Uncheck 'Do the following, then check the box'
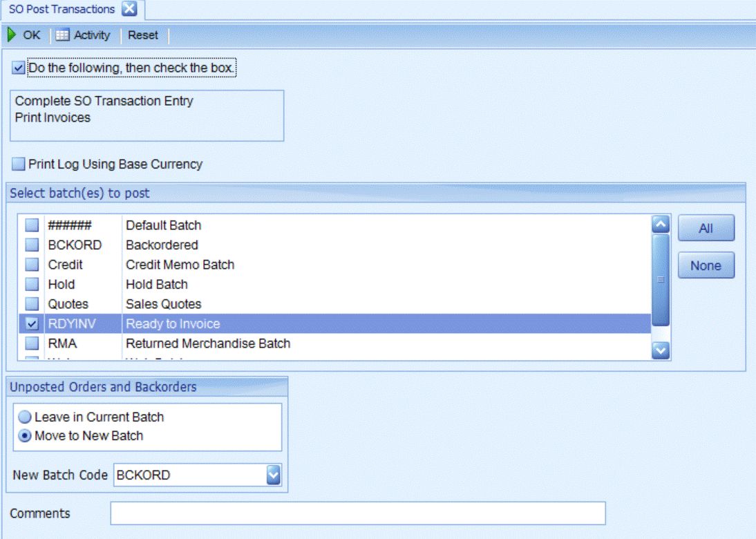This screenshot has height=539, width=756. point(19,68)
